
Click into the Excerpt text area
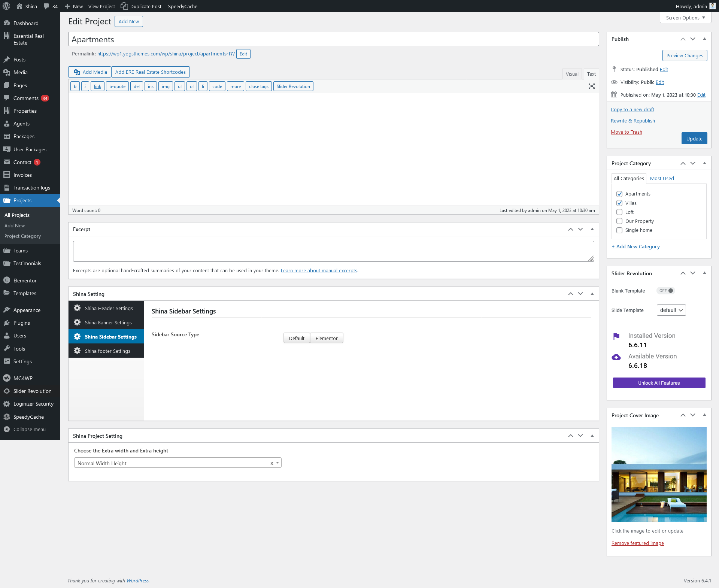pos(333,251)
